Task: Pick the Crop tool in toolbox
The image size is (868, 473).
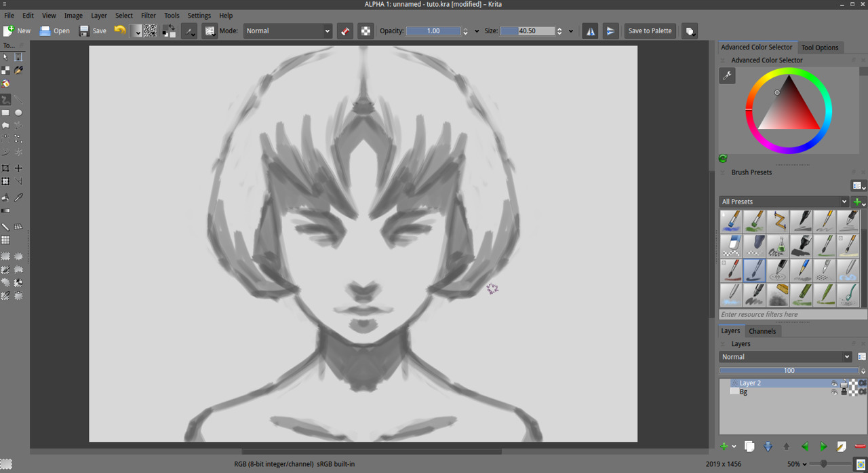Action: point(5,168)
